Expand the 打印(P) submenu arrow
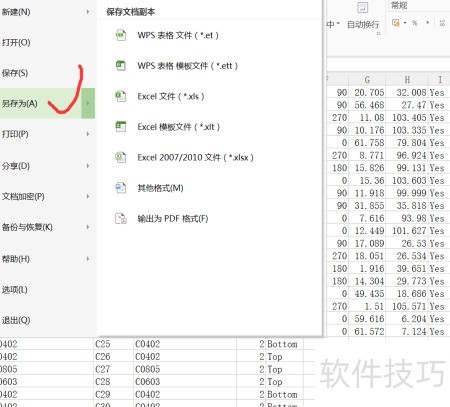Screen dimensions: 450x407 (88, 134)
